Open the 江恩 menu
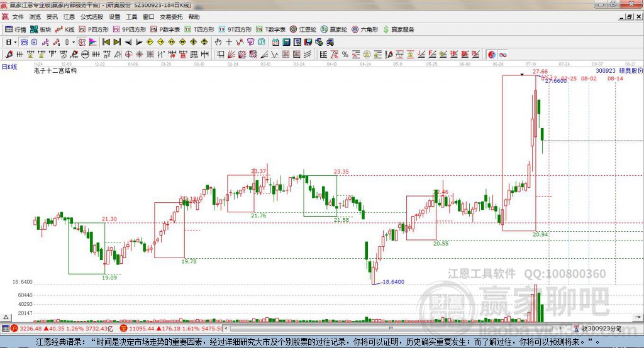The width and height of the screenshot is (644, 348). click(69, 17)
